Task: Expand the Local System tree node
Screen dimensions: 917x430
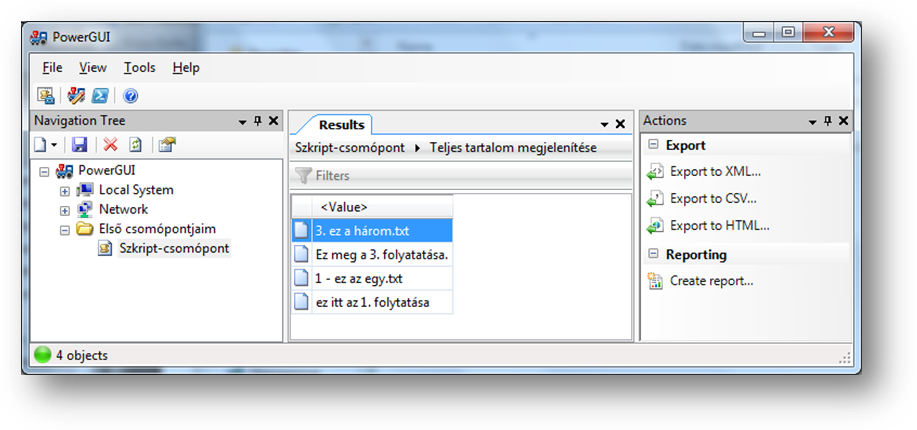Action: coord(65,190)
